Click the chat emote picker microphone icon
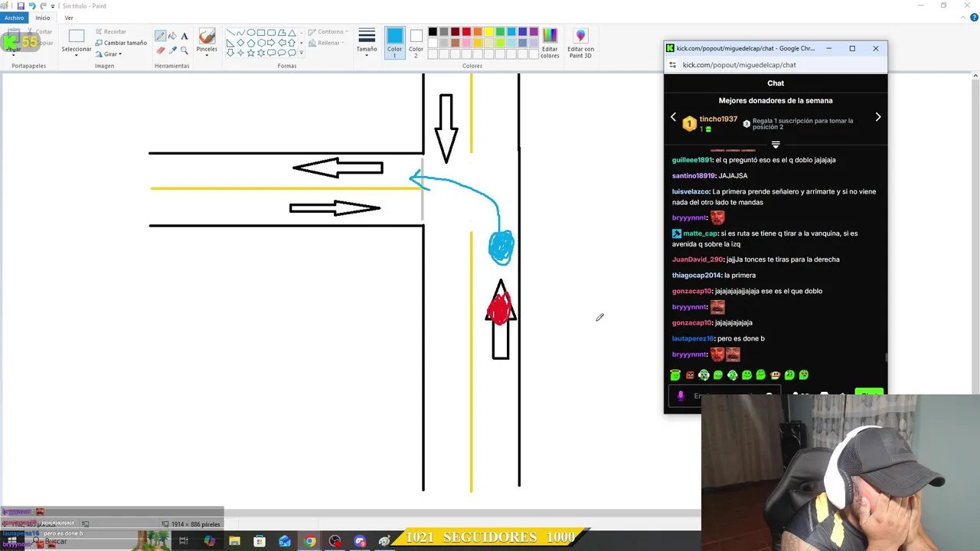 tap(681, 396)
